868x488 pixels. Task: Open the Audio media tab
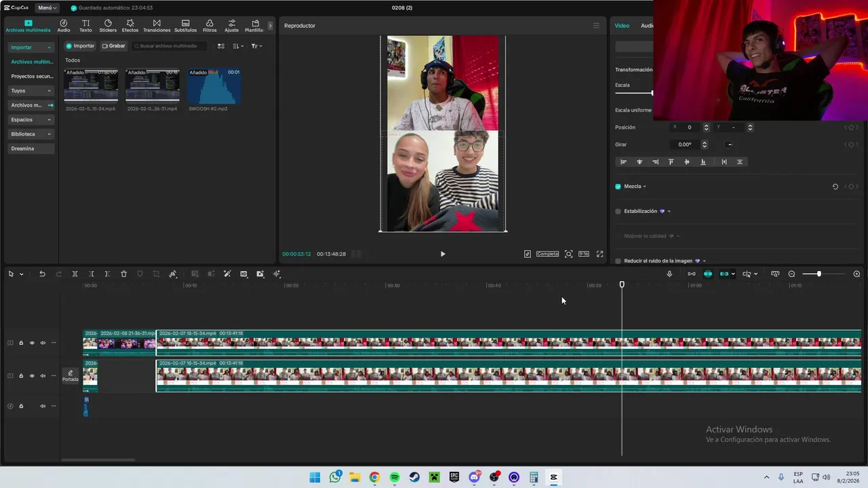point(64,26)
